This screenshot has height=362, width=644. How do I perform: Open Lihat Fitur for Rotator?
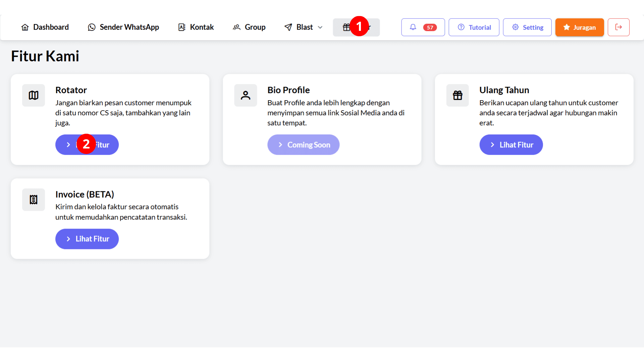[87, 144]
